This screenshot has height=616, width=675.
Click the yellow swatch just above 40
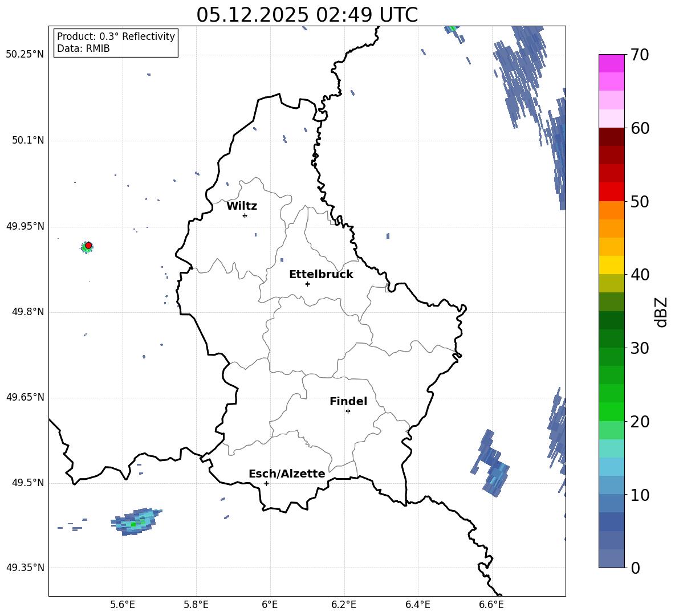[611, 265]
